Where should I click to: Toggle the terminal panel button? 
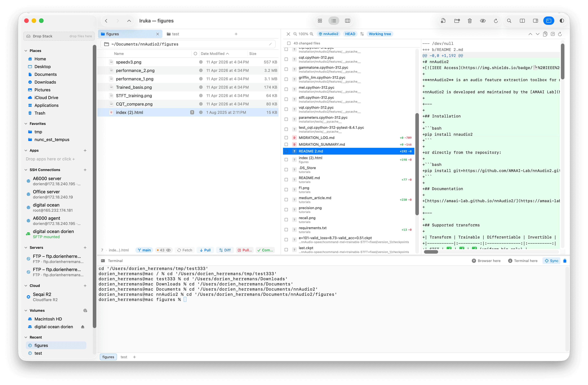tap(549, 21)
